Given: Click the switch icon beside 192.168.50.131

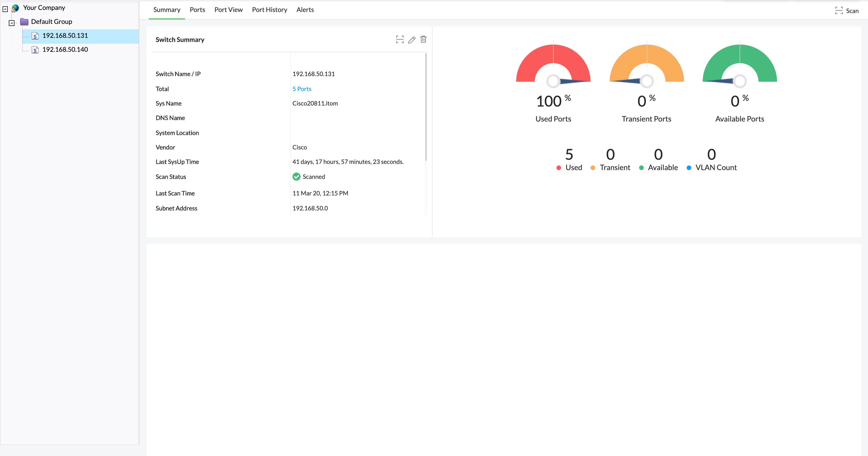Looking at the screenshot, I should click(x=35, y=36).
